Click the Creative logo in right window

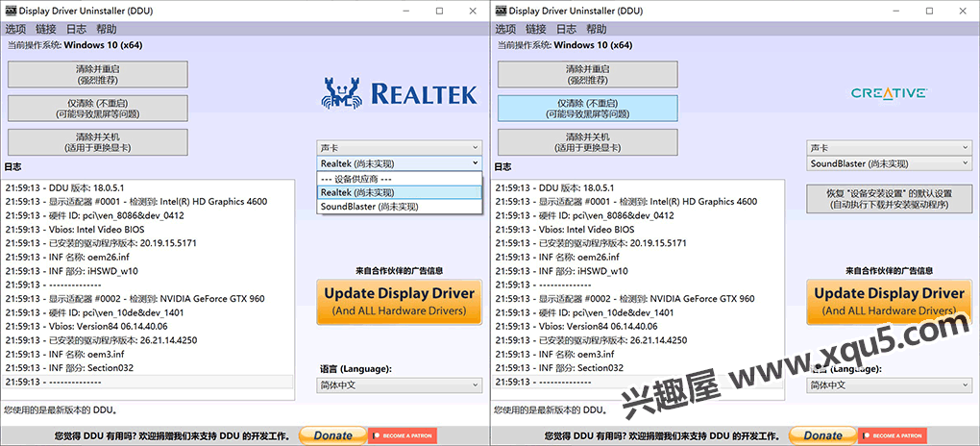[889, 92]
